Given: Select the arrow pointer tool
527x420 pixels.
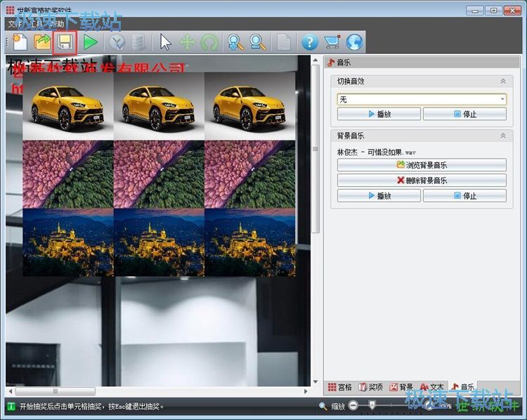Looking at the screenshot, I should [x=165, y=43].
